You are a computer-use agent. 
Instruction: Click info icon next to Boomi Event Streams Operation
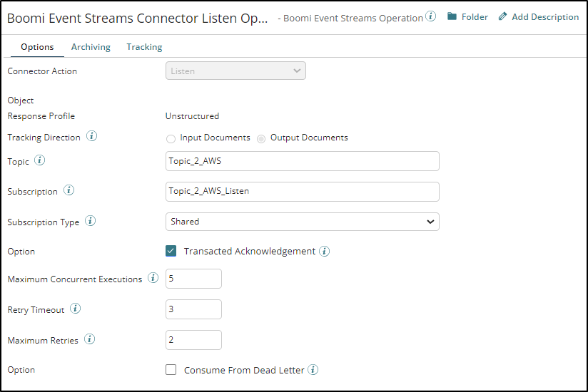(x=431, y=16)
